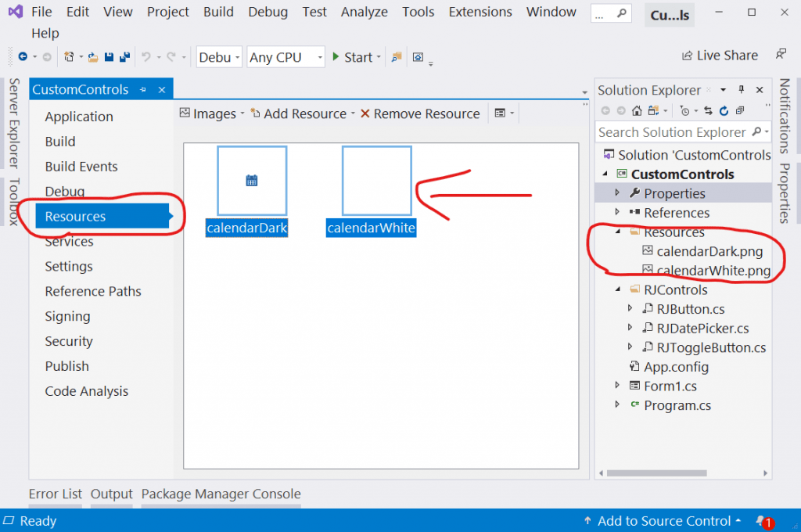Open the Any CPU platform dropdown
Image resolution: width=801 pixels, height=532 pixels.
coord(285,56)
